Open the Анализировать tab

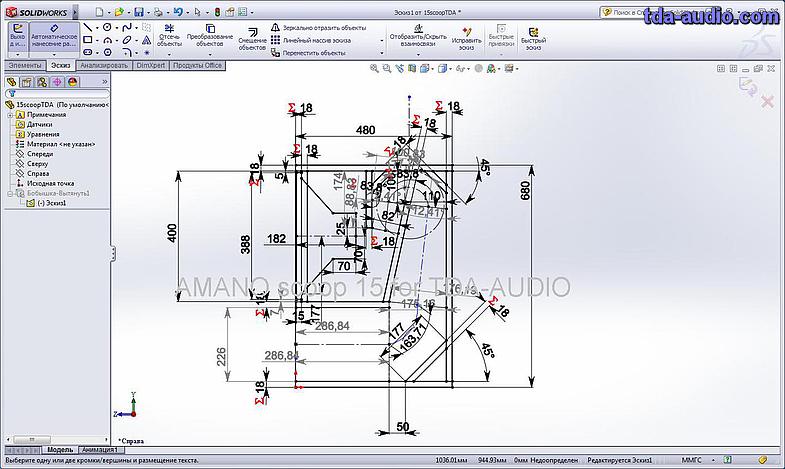point(104,66)
